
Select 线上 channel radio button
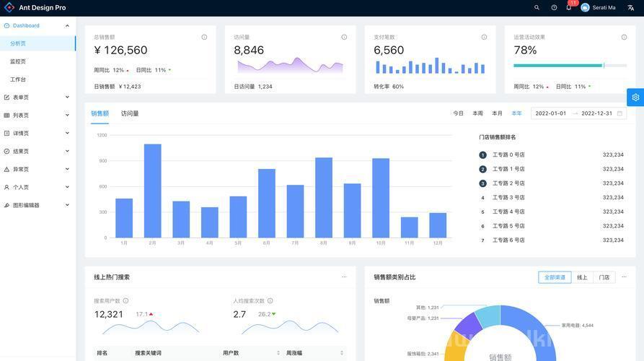582,277
